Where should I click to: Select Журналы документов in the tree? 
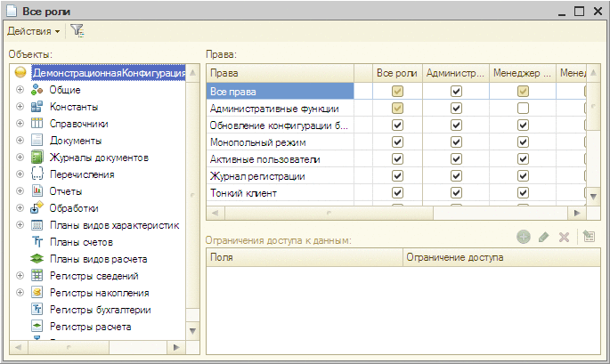pos(99,158)
